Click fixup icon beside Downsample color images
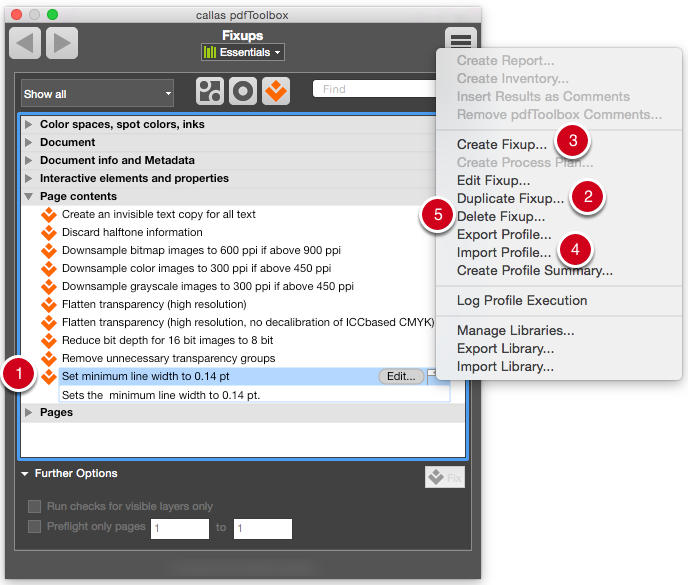The height and width of the screenshot is (585, 688). (x=49, y=269)
